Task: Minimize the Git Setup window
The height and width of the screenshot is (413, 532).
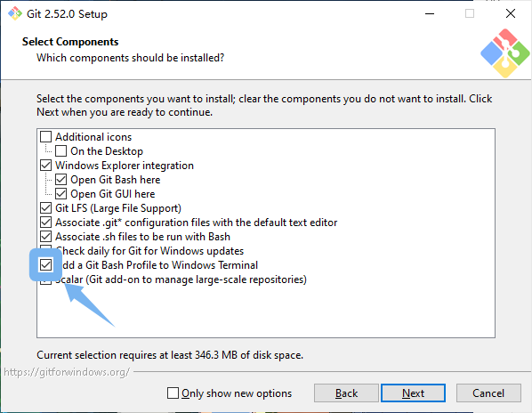Action: click(x=430, y=13)
